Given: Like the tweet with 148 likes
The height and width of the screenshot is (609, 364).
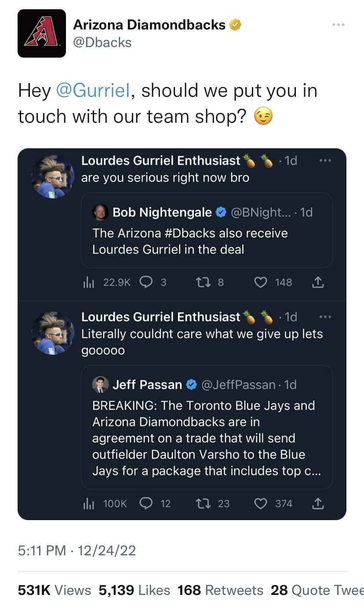Looking at the screenshot, I should pyautogui.click(x=262, y=282).
